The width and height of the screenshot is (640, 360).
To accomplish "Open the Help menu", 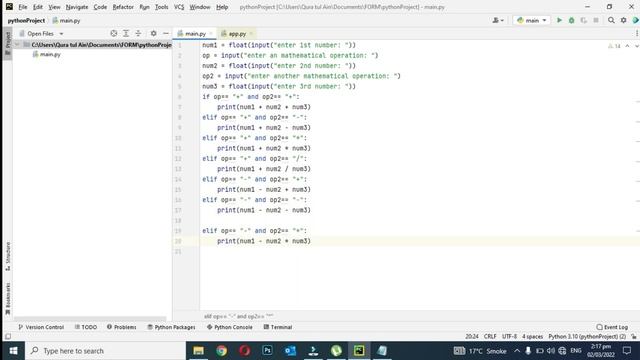I will click(222, 7).
